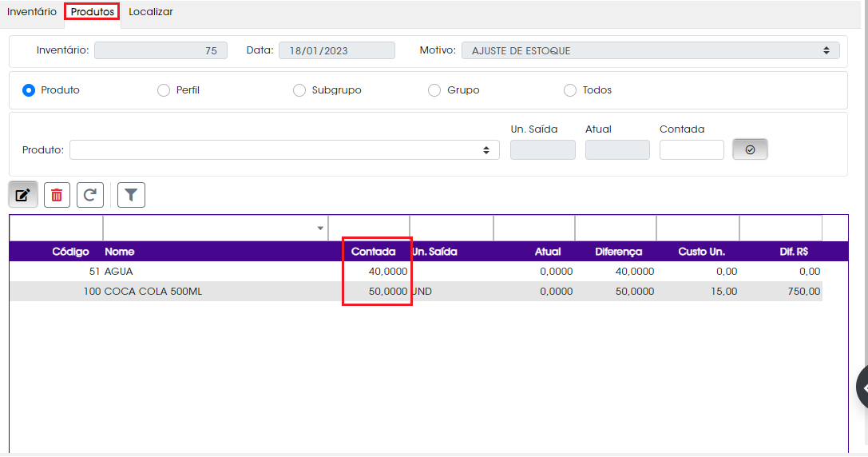Select the Subgrupo radio button
The image size is (868, 457).
pos(299,90)
